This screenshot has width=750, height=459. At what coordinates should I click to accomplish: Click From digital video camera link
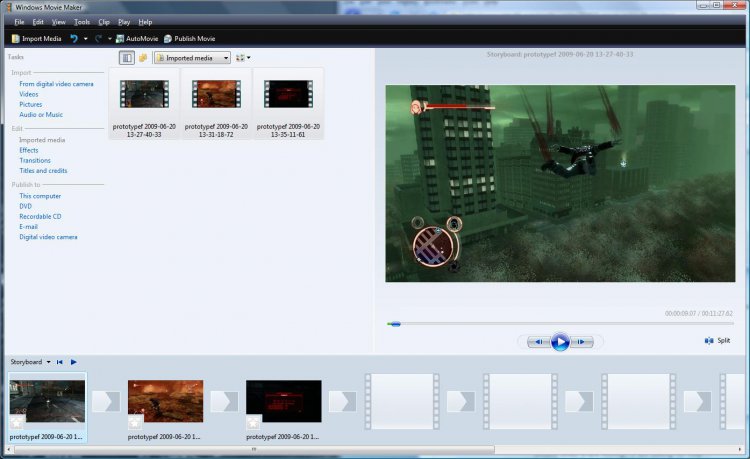tap(56, 84)
